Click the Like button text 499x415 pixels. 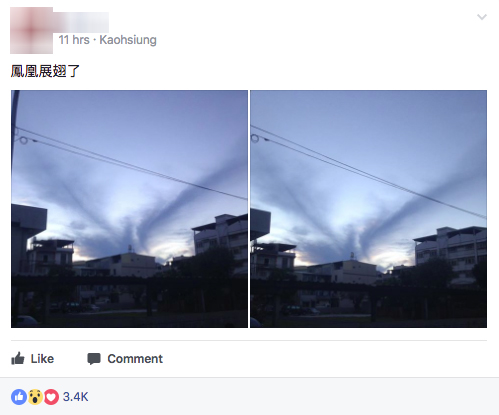[42, 359]
